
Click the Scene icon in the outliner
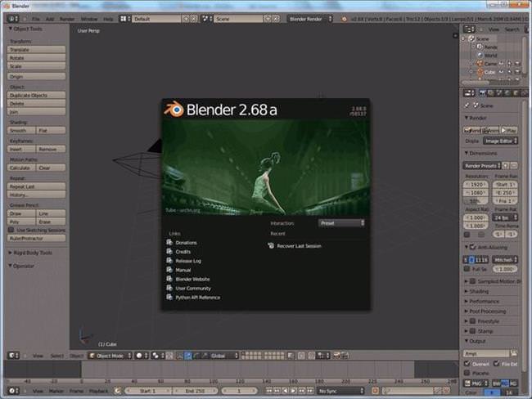point(471,38)
